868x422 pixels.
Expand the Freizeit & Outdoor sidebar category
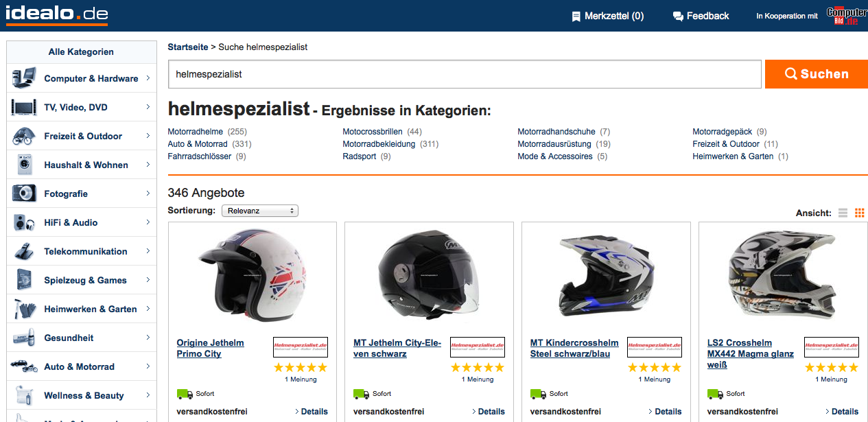[148, 136]
